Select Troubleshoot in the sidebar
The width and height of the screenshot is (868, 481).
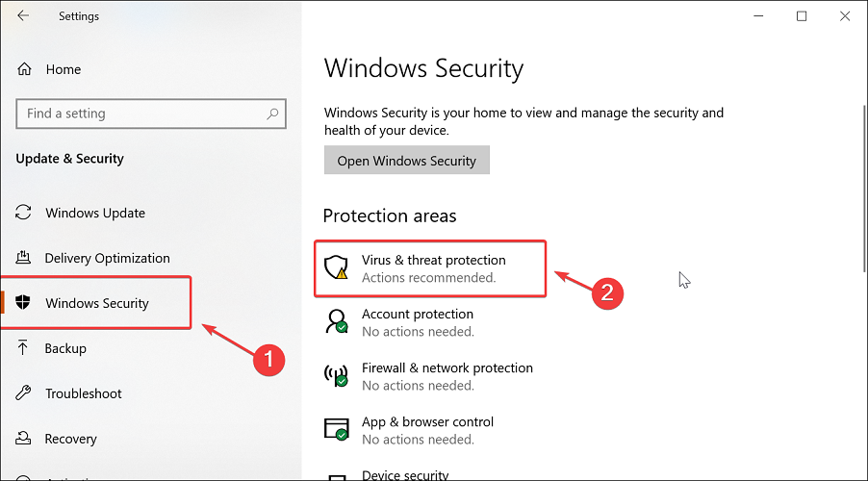84,393
